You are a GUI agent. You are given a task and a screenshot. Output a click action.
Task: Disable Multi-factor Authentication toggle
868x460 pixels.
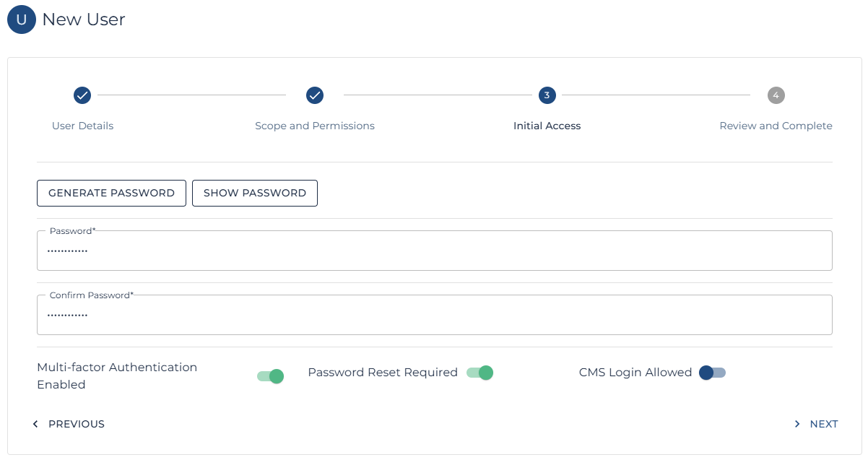pos(271,376)
